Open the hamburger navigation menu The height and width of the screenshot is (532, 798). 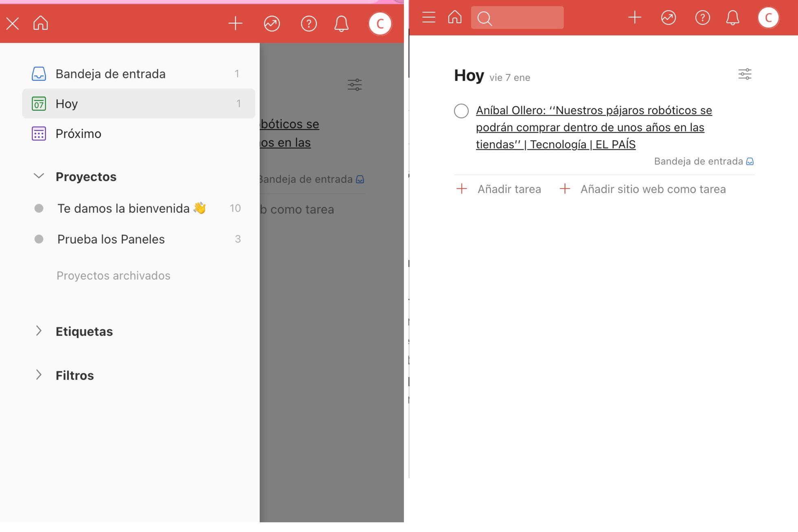point(428,17)
